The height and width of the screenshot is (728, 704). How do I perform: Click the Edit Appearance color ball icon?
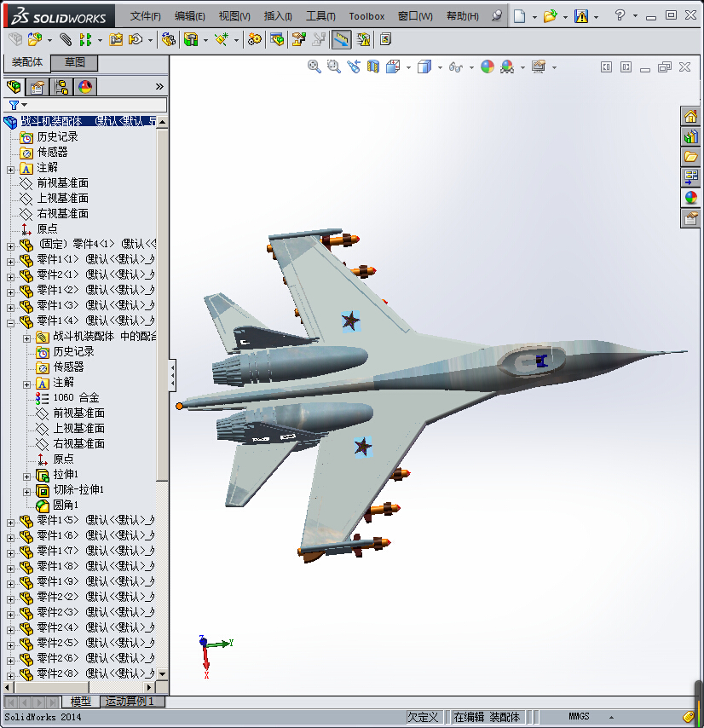[488, 66]
